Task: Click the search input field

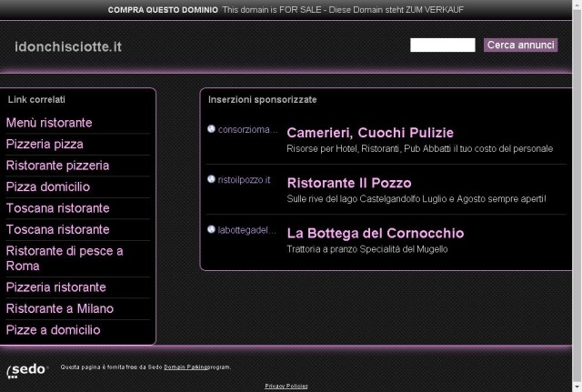Action: pos(443,45)
